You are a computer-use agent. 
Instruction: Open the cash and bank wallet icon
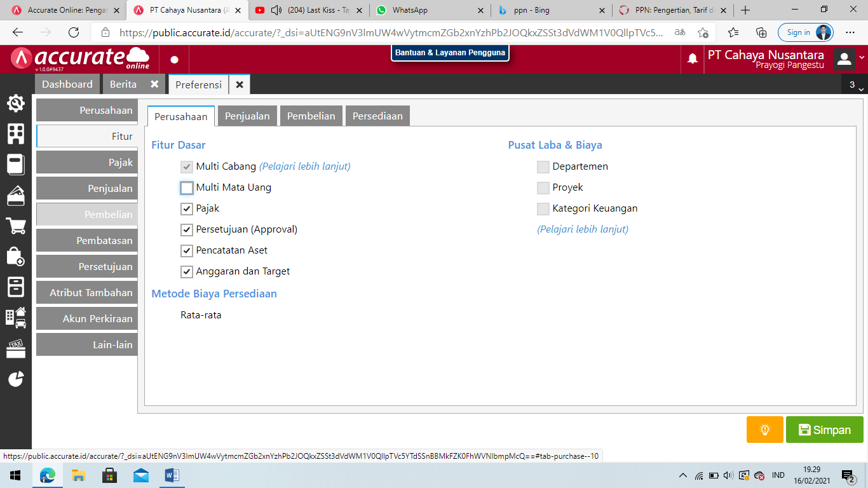[x=16, y=195]
